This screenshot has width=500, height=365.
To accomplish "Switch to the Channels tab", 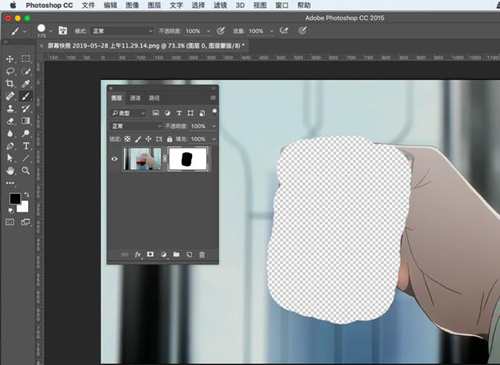I will [135, 98].
